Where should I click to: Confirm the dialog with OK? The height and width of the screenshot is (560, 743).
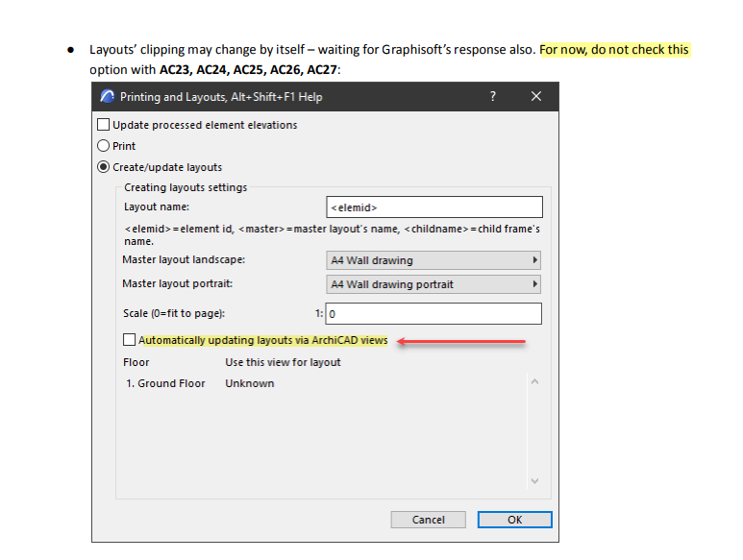(514, 520)
